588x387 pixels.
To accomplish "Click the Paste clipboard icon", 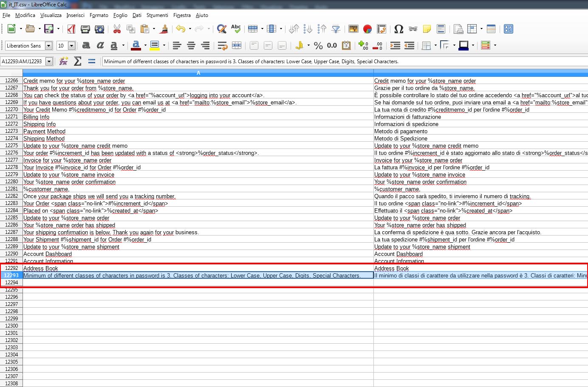I will pos(145,29).
